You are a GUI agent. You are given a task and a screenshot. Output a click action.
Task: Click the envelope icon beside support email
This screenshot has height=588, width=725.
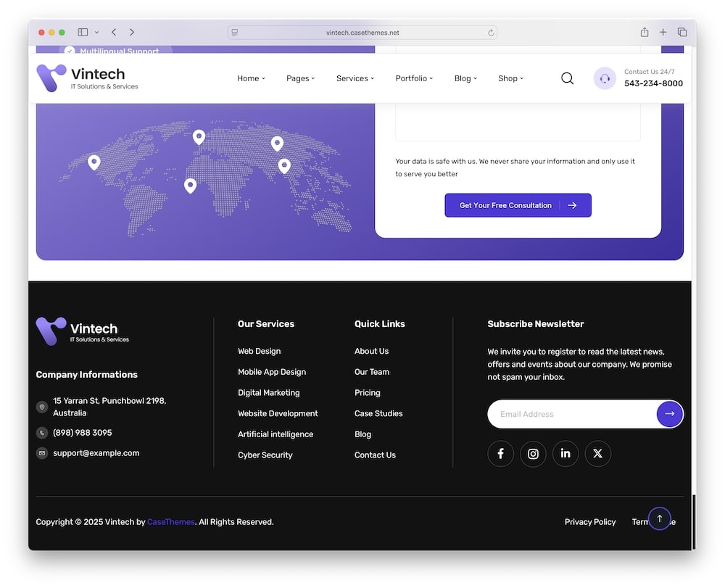coord(42,453)
